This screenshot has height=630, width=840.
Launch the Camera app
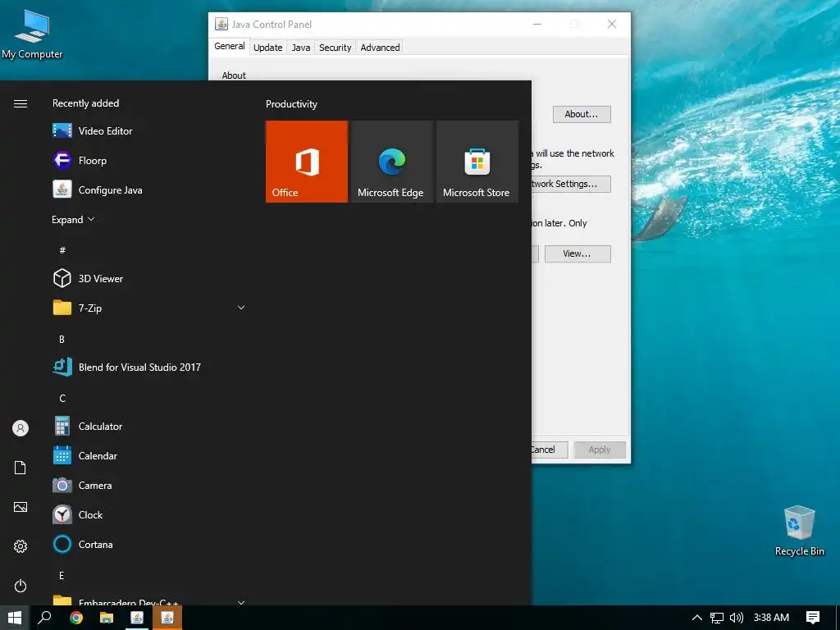pos(150,486)
